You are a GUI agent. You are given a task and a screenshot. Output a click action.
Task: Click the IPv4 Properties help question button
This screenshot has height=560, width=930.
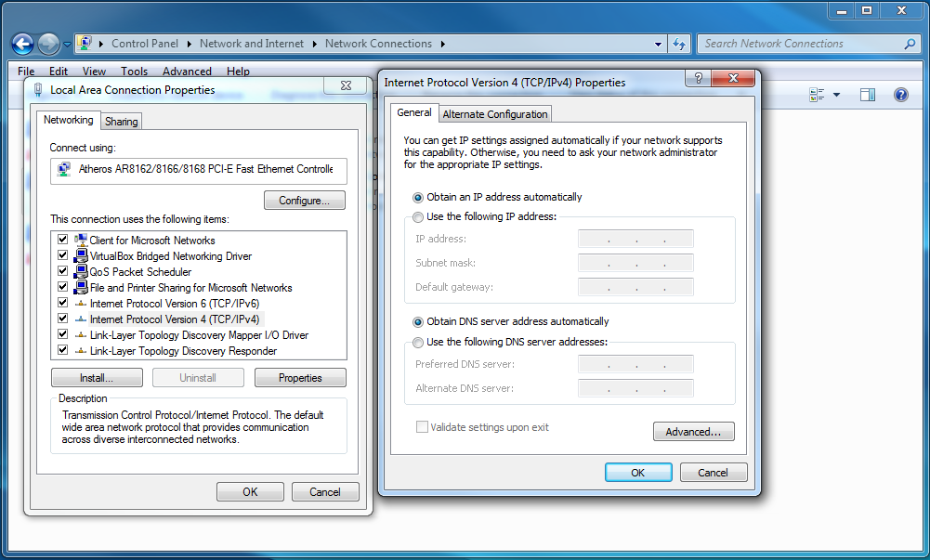pos(698,78)
